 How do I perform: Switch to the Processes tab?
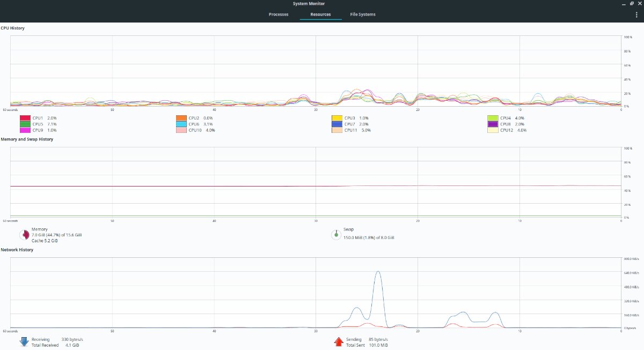pyautogui.click(x=278, y=14)
